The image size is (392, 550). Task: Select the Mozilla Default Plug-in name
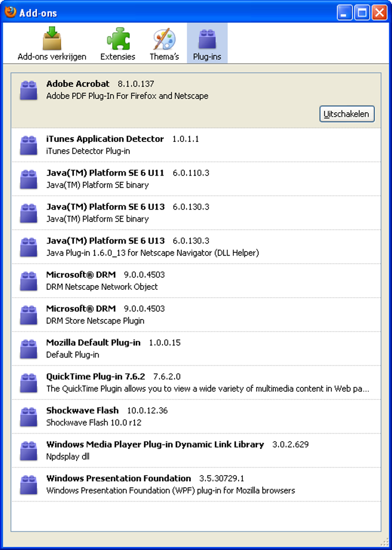(93, 343)
